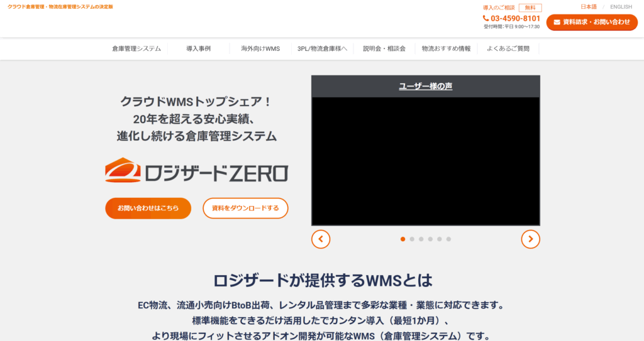This screenshot has height=341, width=644.
Task: Click the black video area in the slider
Action: click(426, 161)
